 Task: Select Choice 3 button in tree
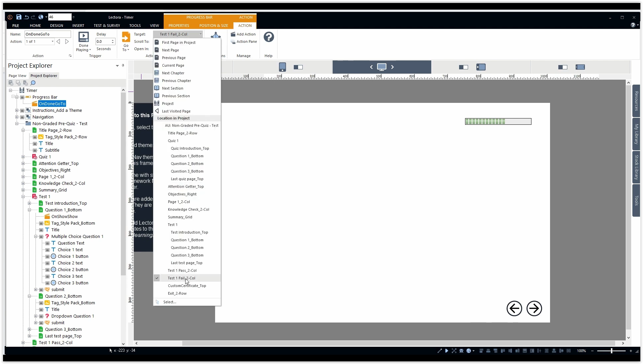coord(73,283)
